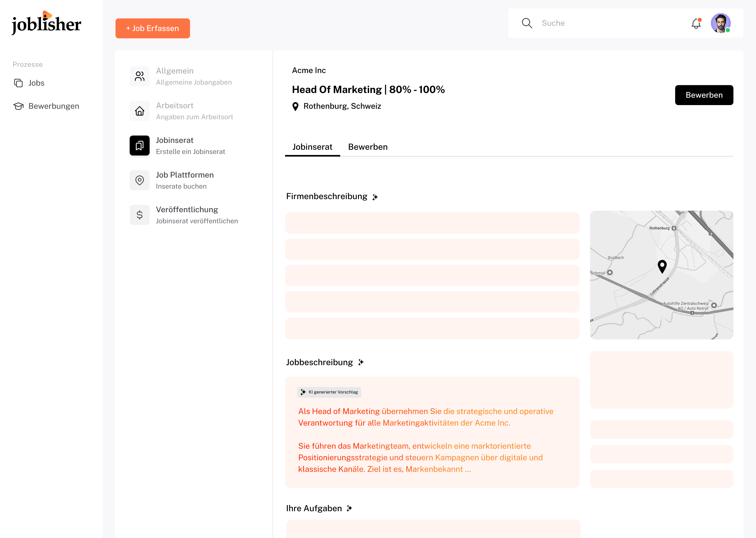This screenshot has width=756, height=538.
Task: Open the Job Plattformen pin icon
Action: [x=140, y=180]
